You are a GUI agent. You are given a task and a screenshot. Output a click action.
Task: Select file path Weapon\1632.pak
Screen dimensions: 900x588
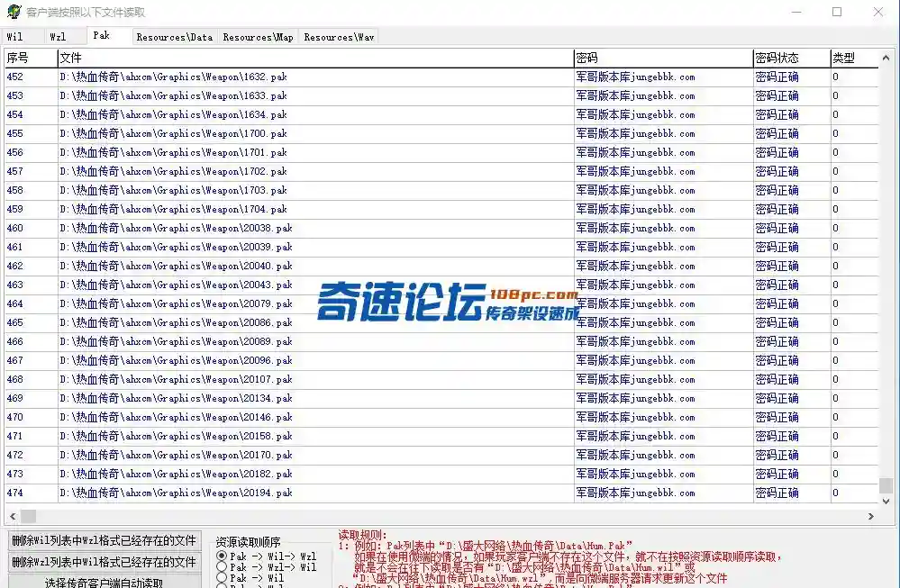pos(173,77)
